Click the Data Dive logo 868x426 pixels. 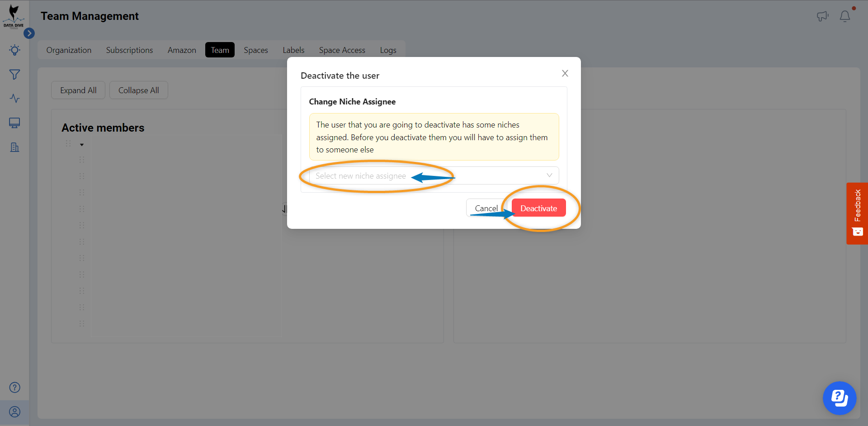pos(14,17)
